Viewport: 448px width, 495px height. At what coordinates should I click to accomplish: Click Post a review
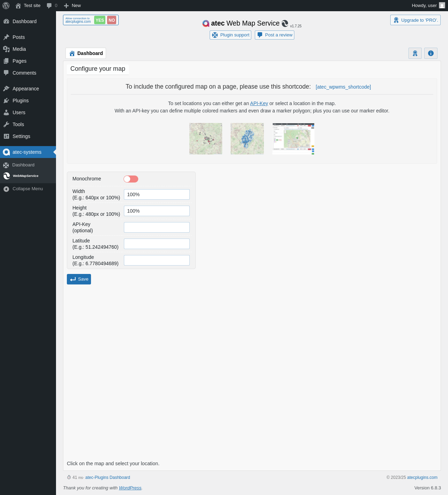[274, 35]
